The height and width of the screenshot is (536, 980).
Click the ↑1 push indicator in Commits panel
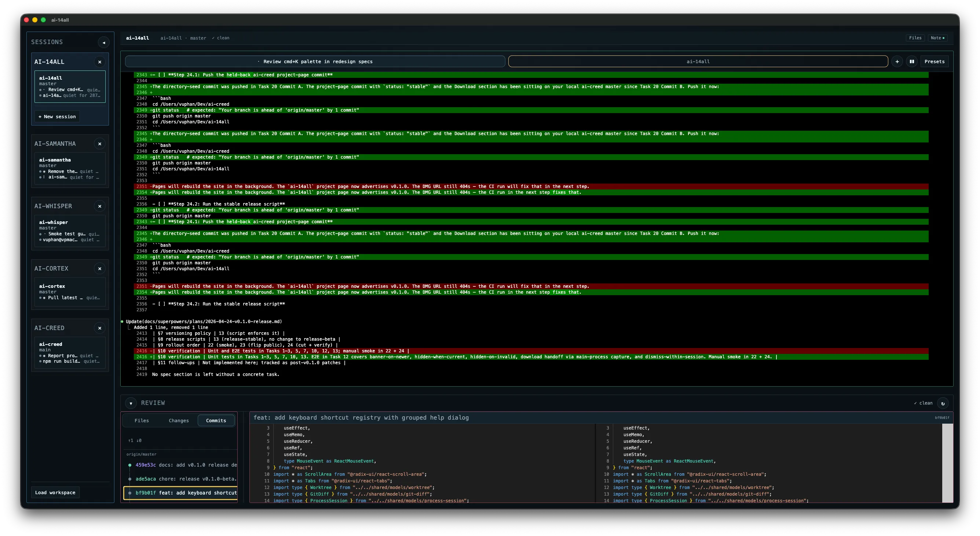click(x=131, y=441)
